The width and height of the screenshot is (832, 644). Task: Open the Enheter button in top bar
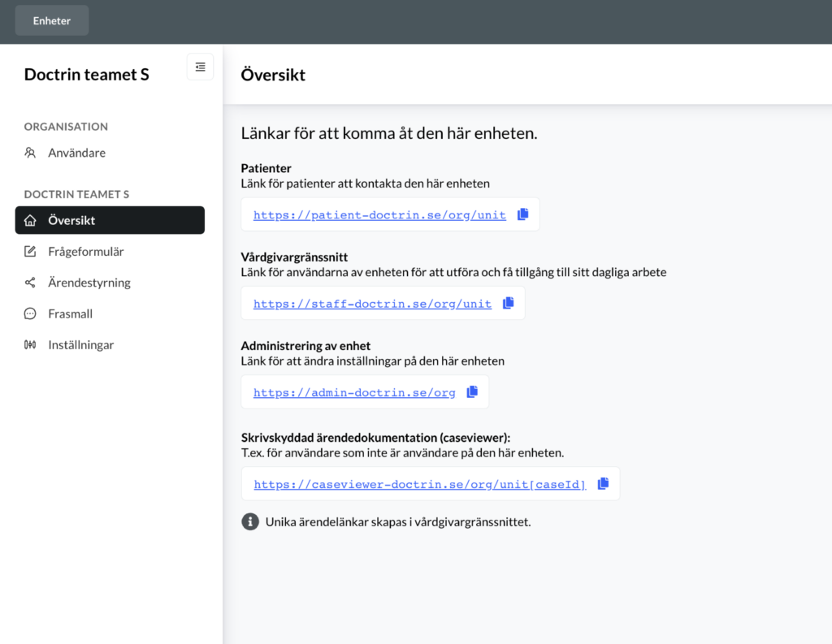[52, 20]
